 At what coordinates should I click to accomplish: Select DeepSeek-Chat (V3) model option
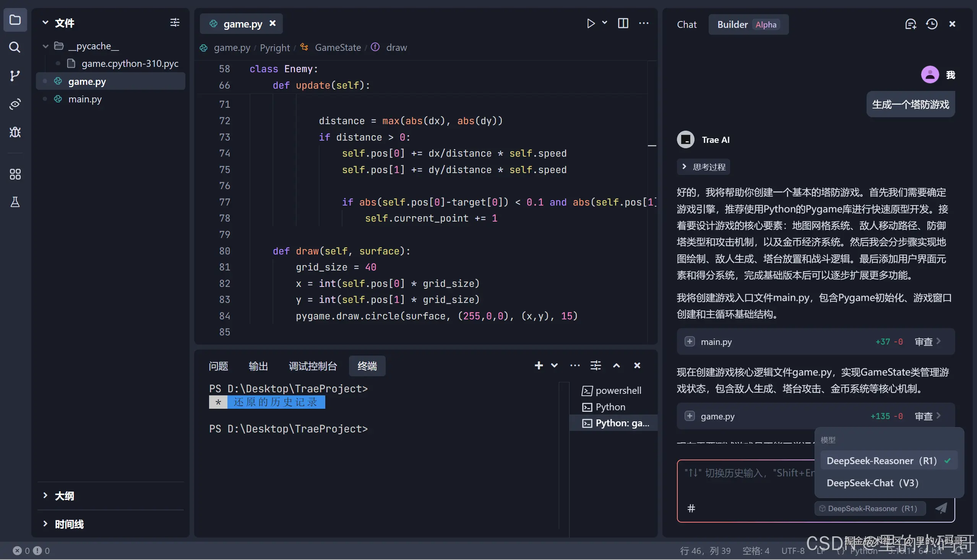pyautogui.click(x=872, y=483)
